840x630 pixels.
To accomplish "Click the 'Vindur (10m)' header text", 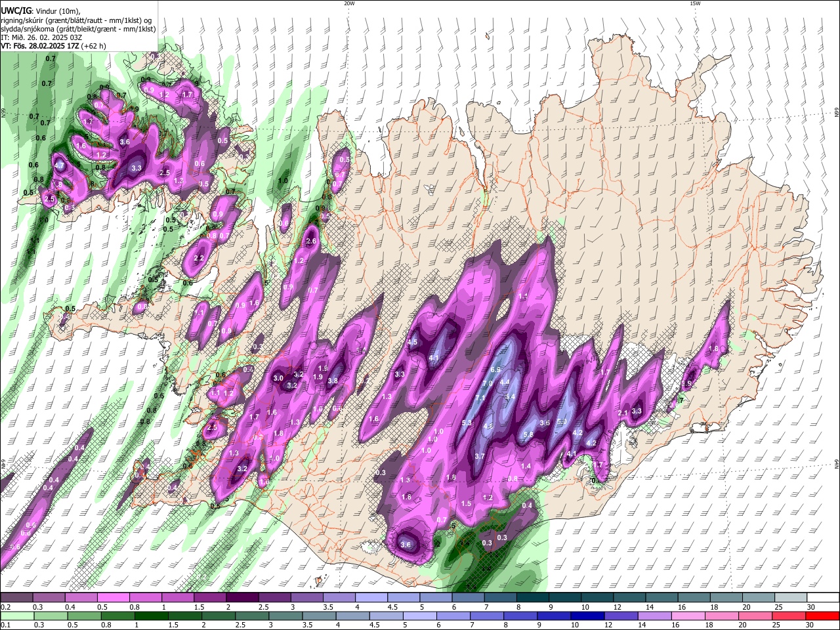I will coord(57,11).
